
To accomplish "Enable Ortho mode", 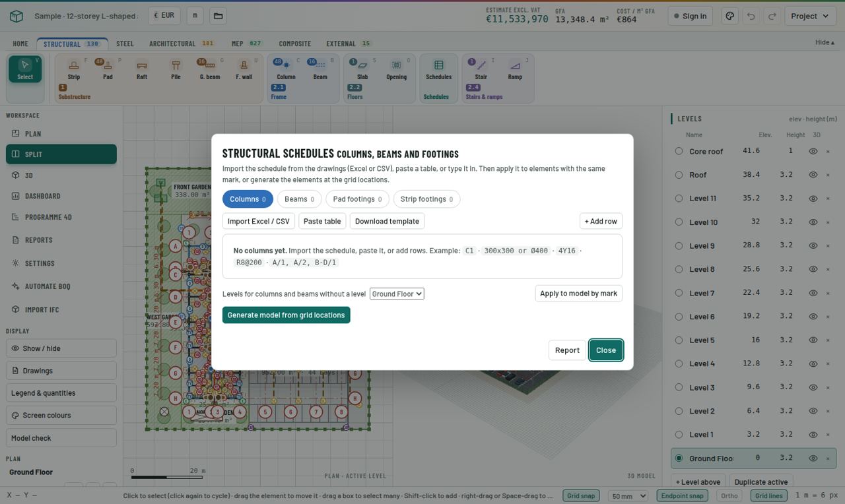I will pos(729,496).
